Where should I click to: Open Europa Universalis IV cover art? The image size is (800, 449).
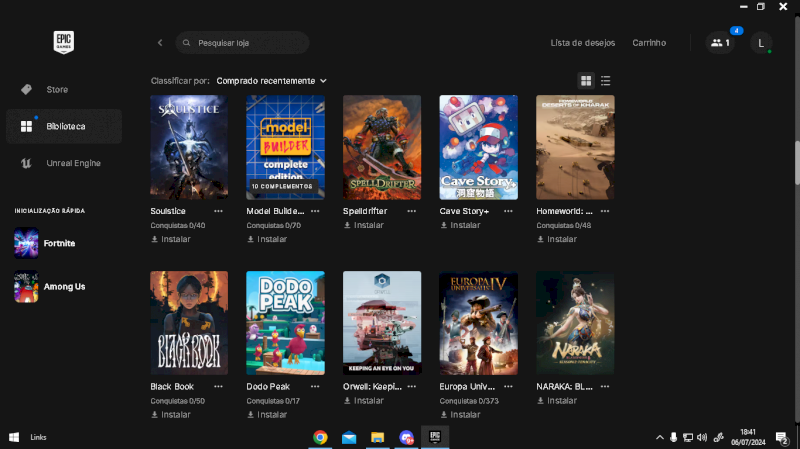click(479, 323)
